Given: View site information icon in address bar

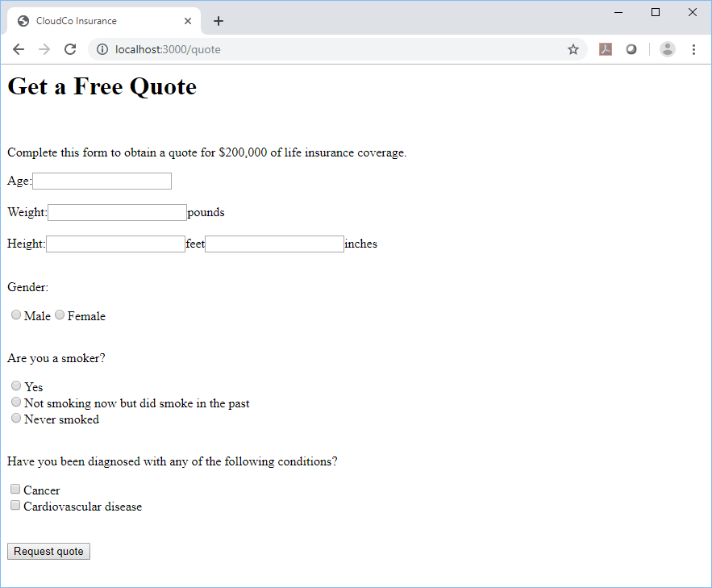Looking at the screenshot, I should pos(102,49).
